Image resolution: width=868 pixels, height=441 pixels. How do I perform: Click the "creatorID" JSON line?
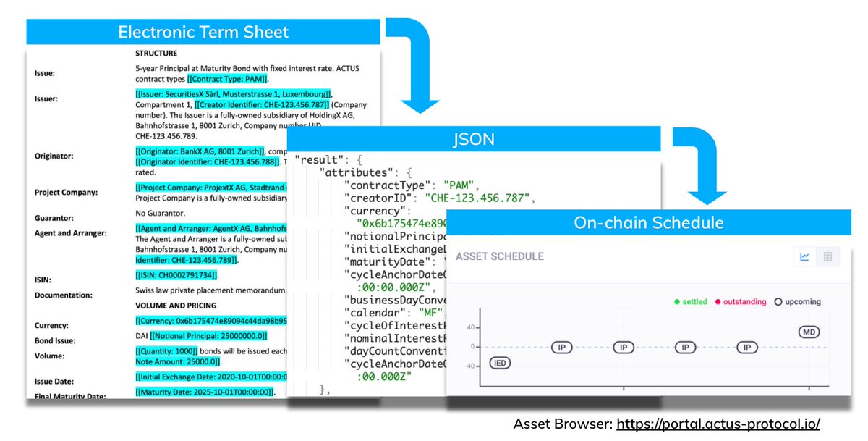point(438,200)
